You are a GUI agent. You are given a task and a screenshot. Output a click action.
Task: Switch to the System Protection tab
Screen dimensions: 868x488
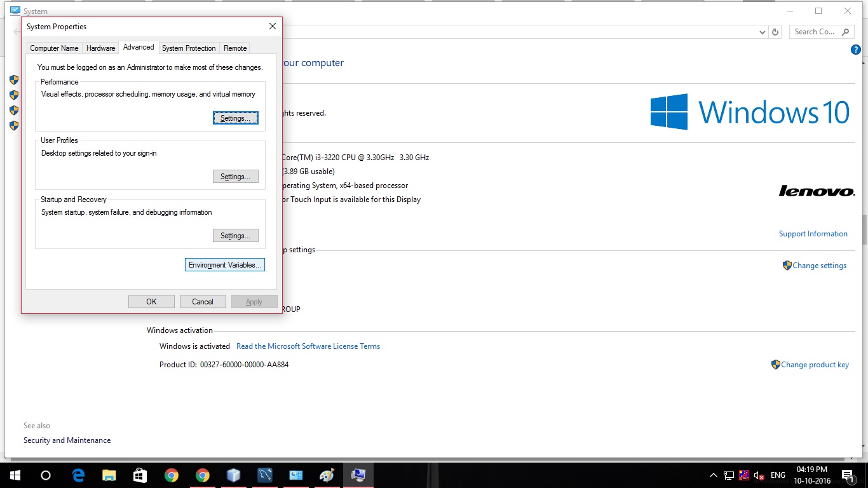(x=189, y=48)
